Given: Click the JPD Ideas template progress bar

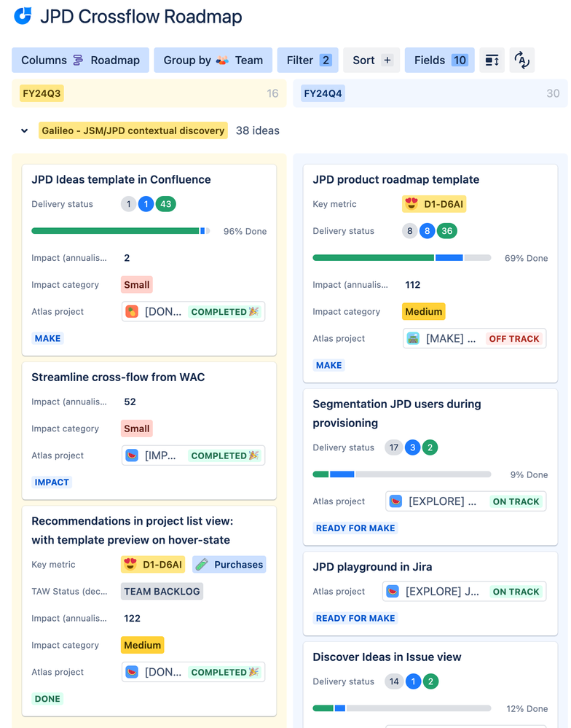Looking at the screenshot, I should click(x=120, y=231).
